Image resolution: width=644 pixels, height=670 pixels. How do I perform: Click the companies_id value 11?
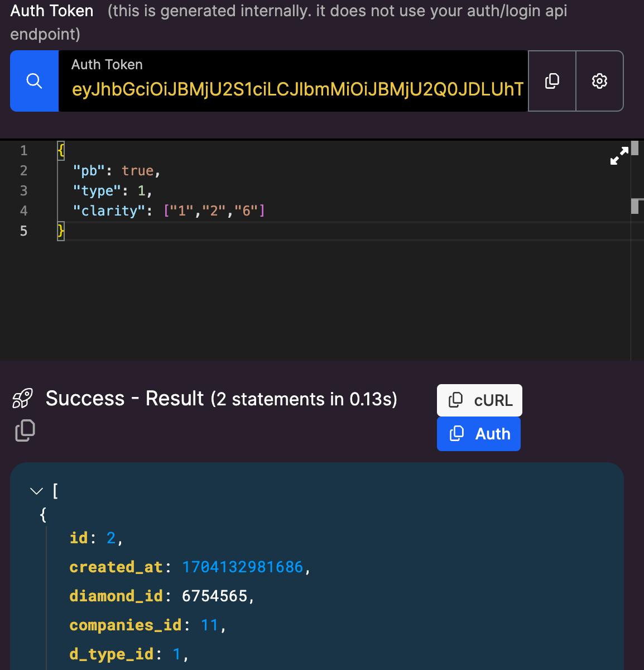209,625
